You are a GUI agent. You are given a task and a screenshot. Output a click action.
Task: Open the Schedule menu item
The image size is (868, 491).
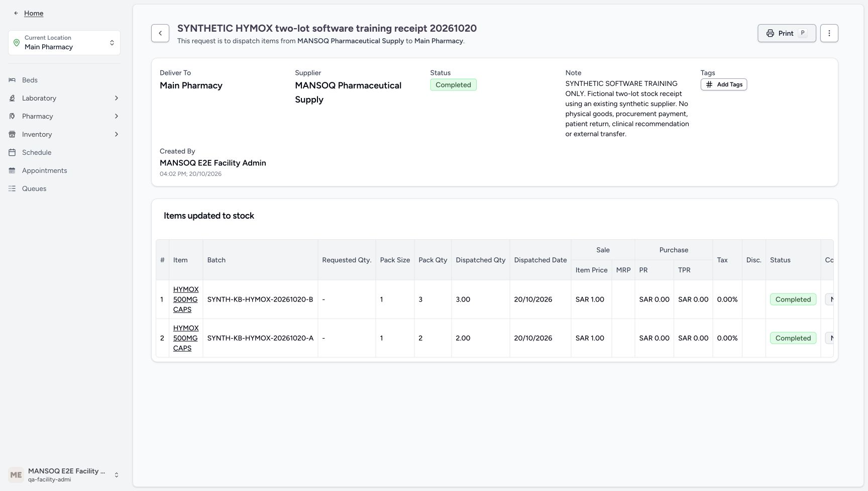click(x=64, y=152)
